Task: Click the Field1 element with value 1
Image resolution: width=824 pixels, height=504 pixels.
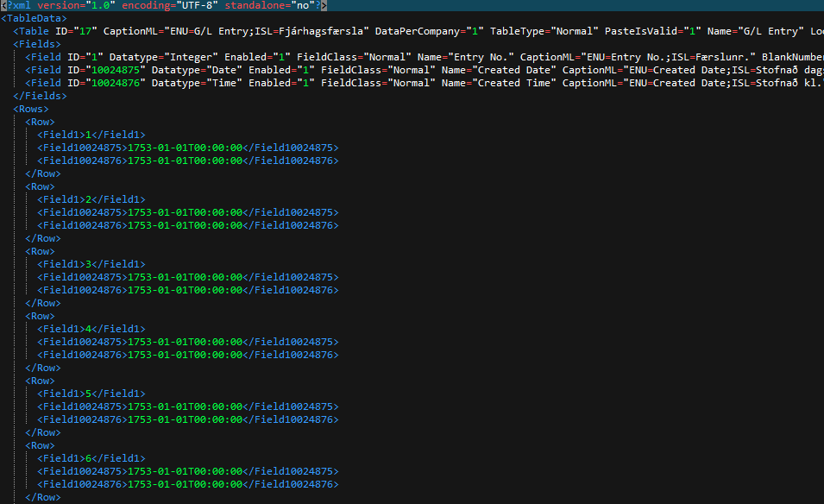Action: point(91,135)
